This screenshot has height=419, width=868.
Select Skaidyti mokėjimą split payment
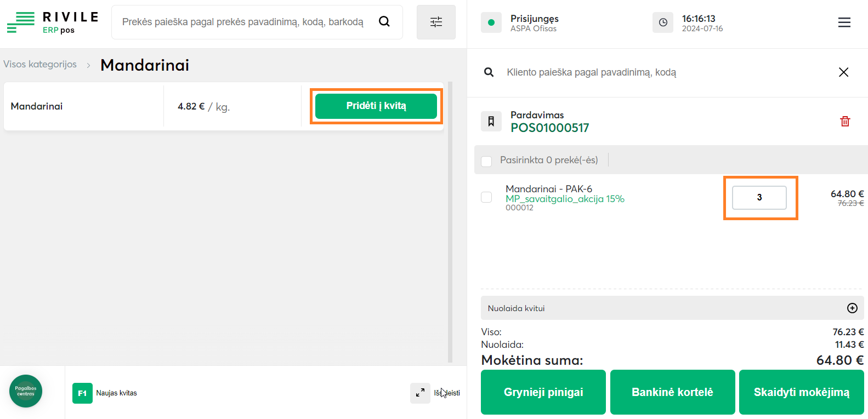pyautogui.click(x=801, y=392)
